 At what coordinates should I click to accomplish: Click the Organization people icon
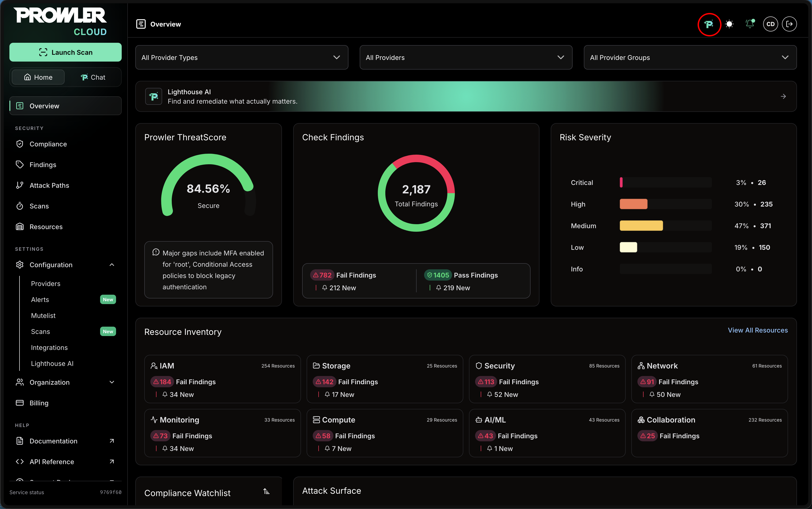coord(20,382)
